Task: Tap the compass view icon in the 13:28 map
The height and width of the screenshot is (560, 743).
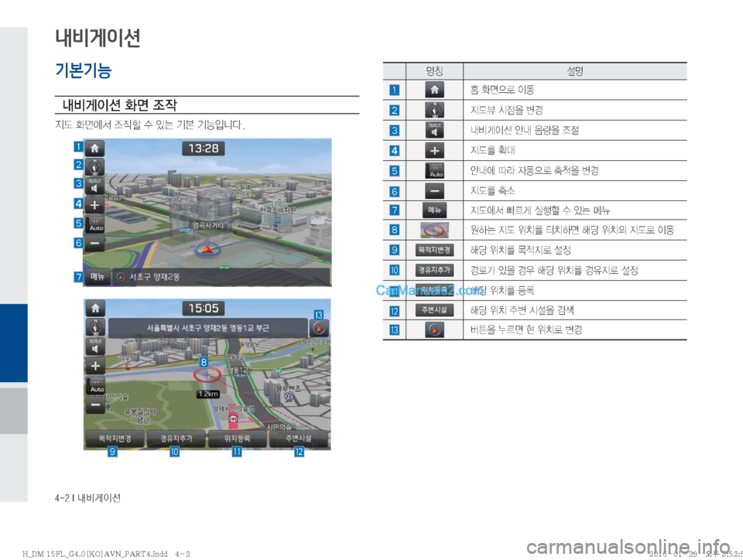Action: [x=94, y=167]
